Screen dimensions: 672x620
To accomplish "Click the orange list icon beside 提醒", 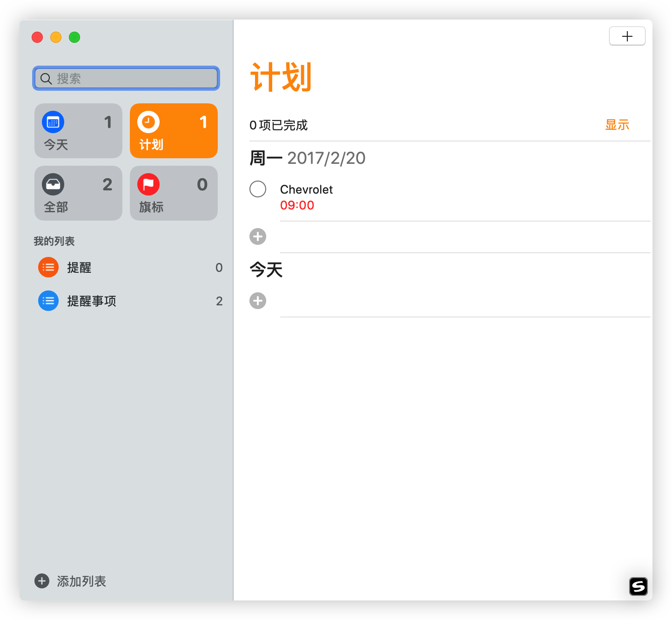I will coord(48,268).
